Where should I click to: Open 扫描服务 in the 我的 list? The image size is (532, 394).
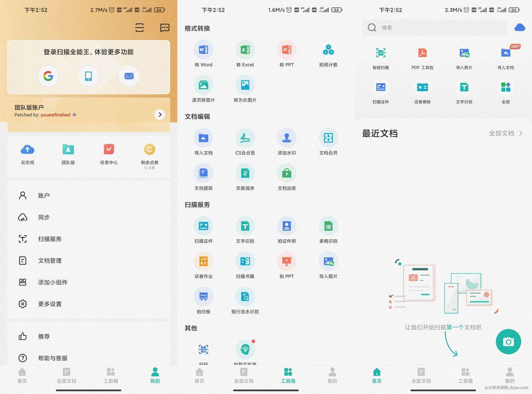pos(89,239)
